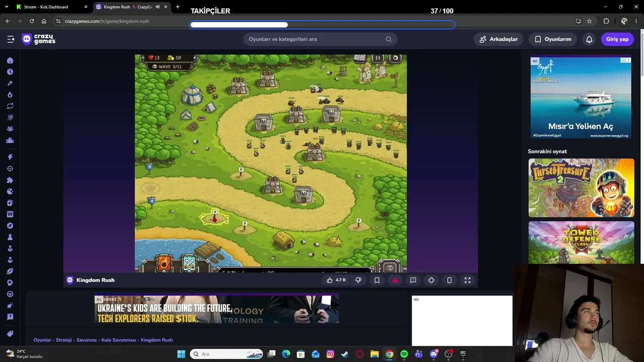Screen dimensions: 644x362
Task: Call Reinforcements with the crossed swords ability
Action: click(189, 263)
